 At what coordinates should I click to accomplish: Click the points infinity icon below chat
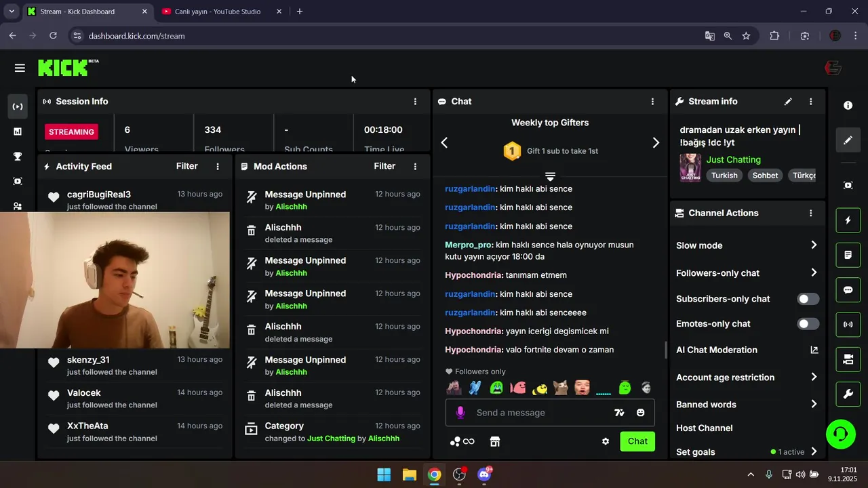(x=462, y=441)
